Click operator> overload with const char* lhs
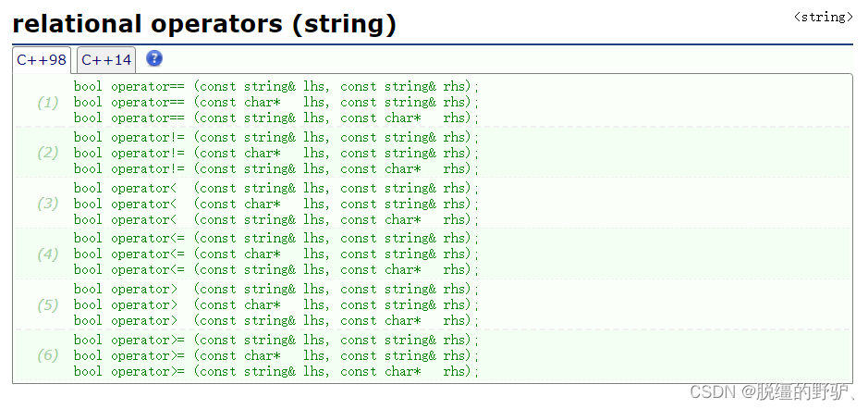 (x=276, y=304)
